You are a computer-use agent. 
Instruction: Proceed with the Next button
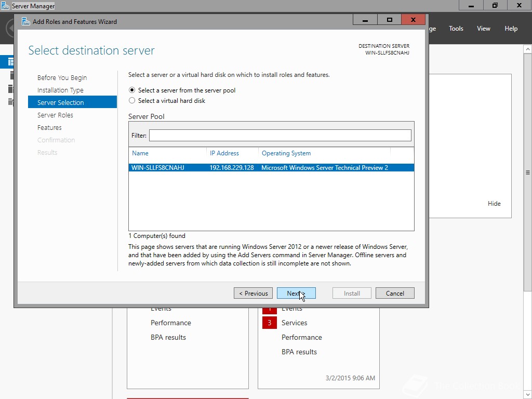[296, 293]
